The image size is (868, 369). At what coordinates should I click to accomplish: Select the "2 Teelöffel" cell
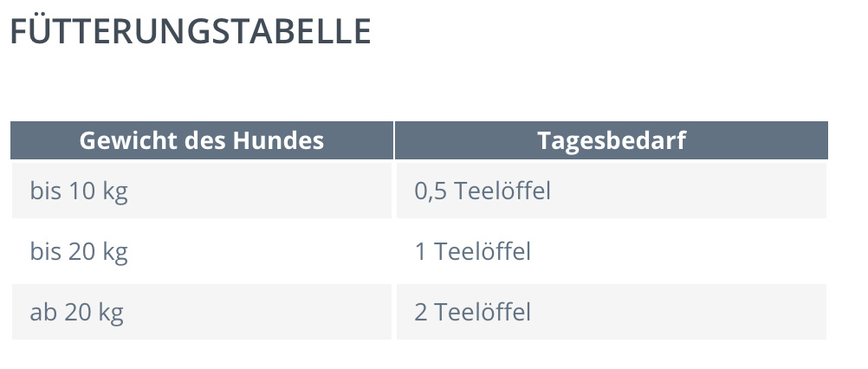pos(611,312)
